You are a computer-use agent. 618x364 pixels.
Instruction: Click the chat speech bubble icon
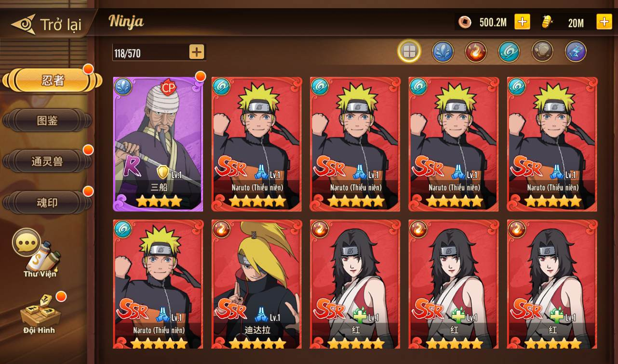(26, 242)
